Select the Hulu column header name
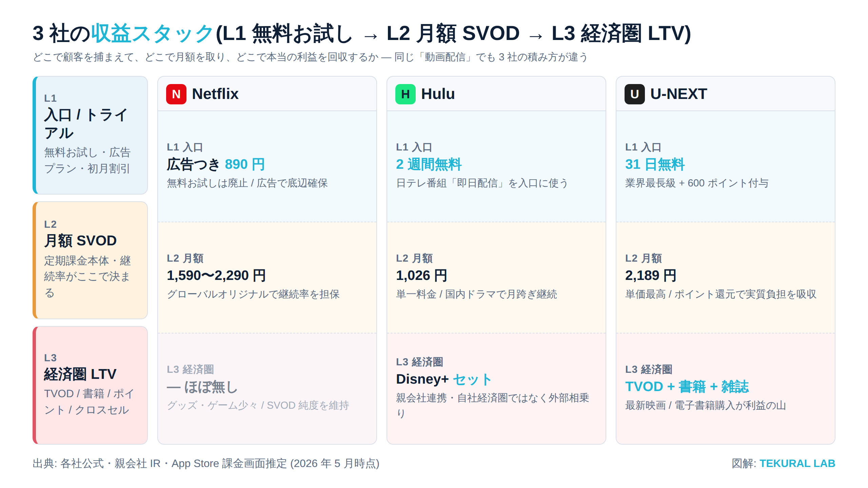 pos(438,94)
